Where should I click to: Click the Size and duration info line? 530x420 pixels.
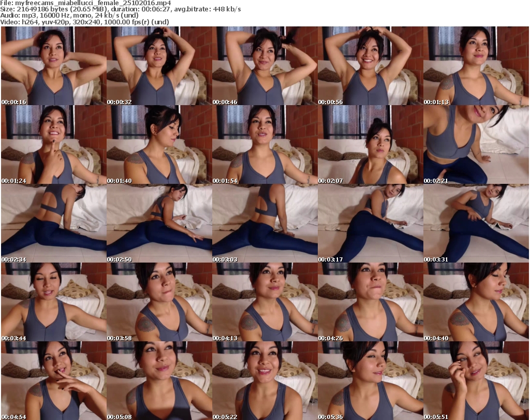click(x=121, y=9)
